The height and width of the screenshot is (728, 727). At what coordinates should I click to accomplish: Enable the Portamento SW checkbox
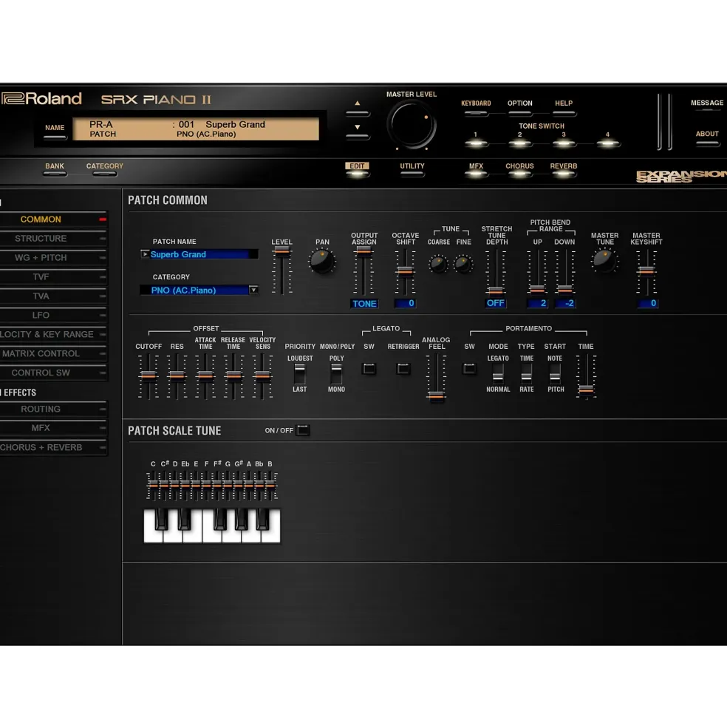[469, 369]
